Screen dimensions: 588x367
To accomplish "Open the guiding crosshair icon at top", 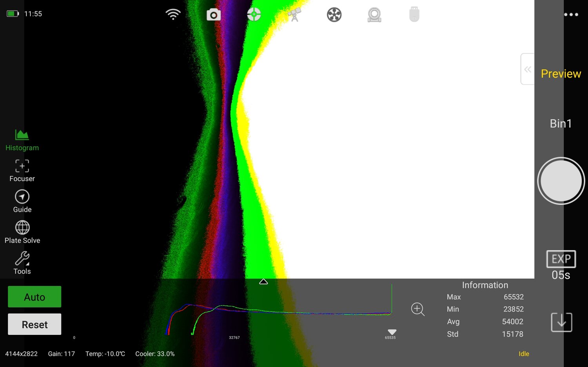I will point(254,14).
